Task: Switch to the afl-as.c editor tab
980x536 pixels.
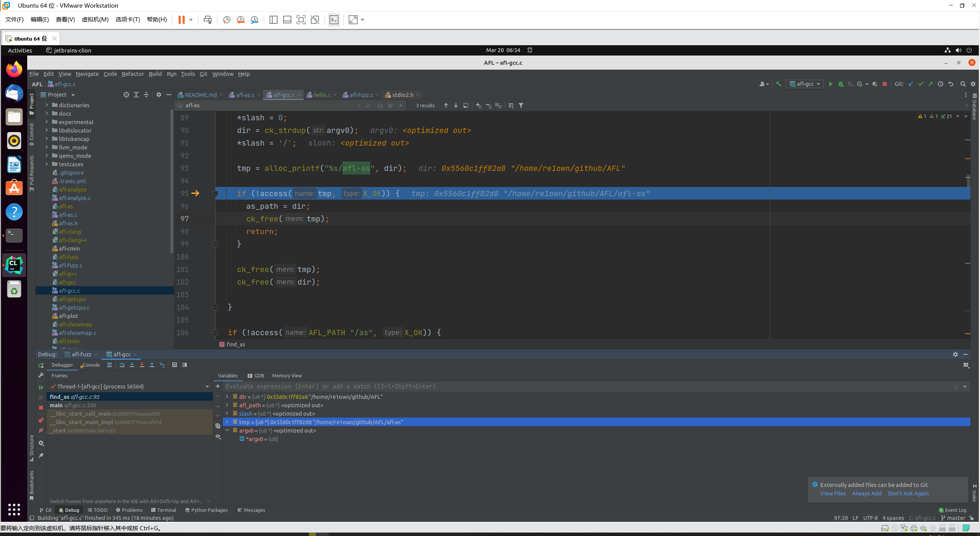Action: (245, 95)
